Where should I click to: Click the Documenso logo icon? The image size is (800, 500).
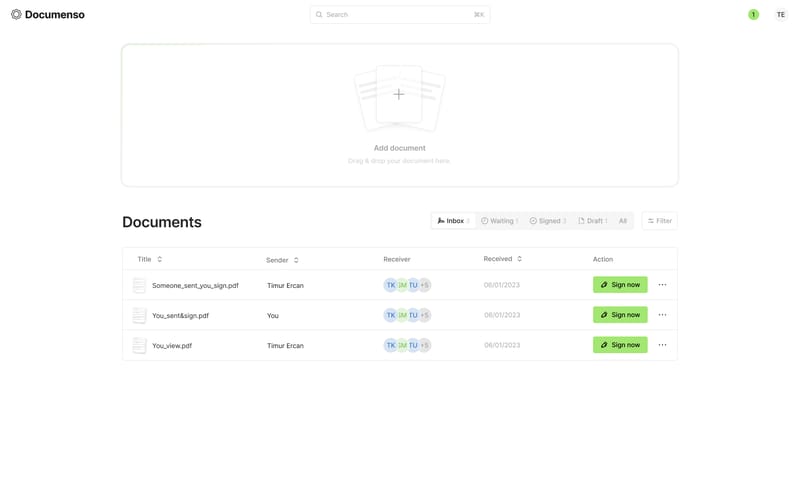pyautogui.click(x=16, y=14)
